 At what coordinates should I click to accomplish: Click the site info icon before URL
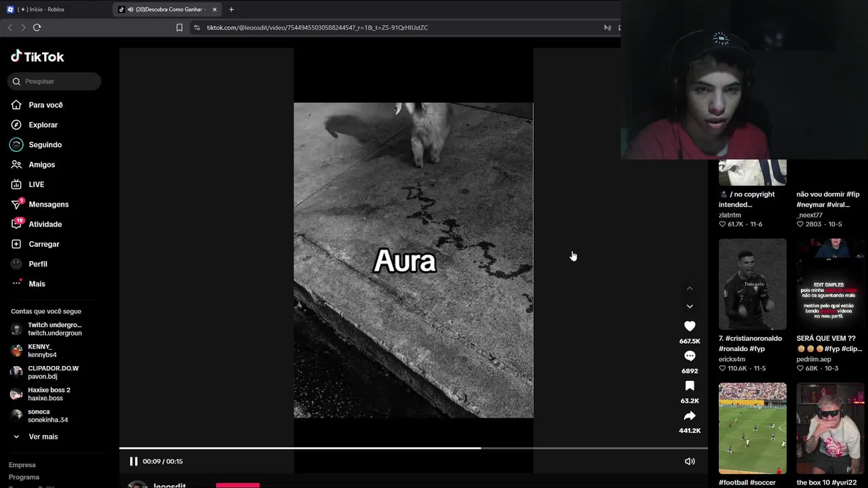pyautogui.click(x=197, y=28)
